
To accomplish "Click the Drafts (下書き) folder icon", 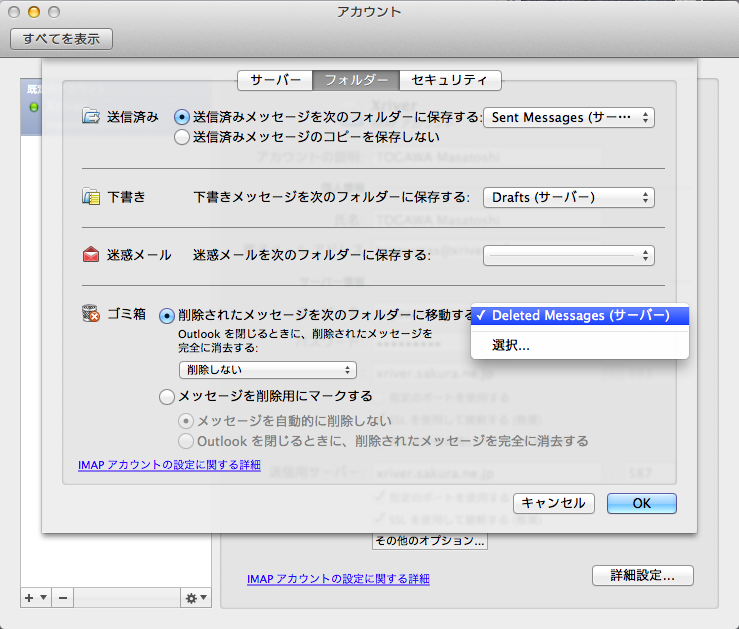I will [91, 197].
